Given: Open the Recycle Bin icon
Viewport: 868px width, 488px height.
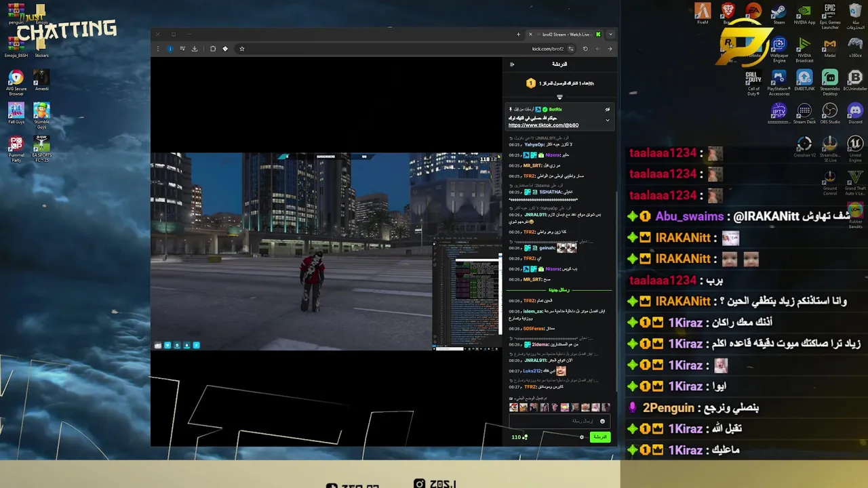Looking at the screenshot, I should pos(855,16).
